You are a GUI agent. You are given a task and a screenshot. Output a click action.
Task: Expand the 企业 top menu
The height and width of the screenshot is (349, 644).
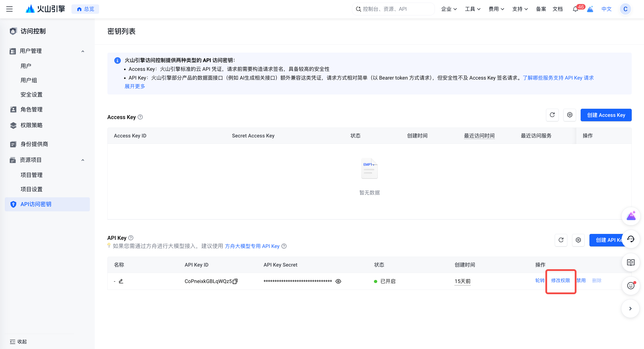point(449,9)
